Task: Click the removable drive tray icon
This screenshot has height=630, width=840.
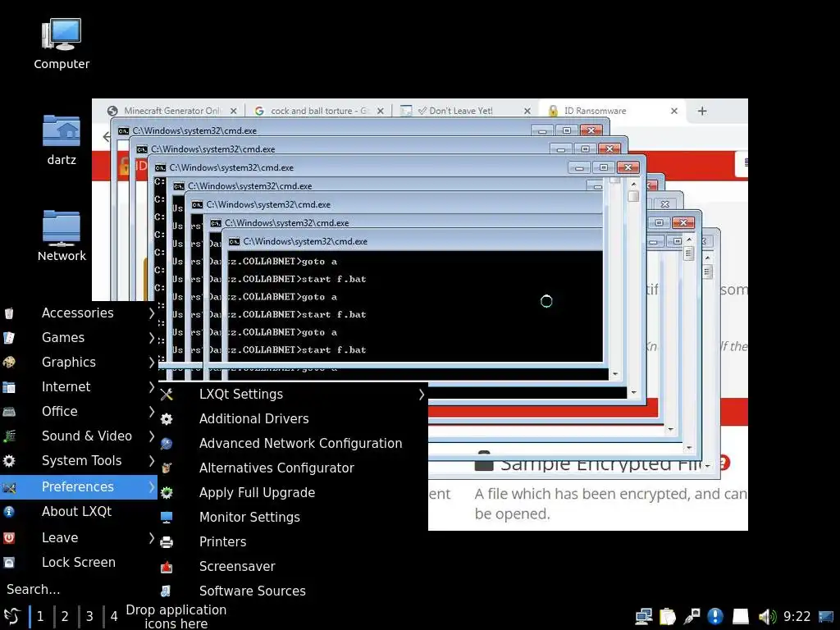Action: (741, 617)
